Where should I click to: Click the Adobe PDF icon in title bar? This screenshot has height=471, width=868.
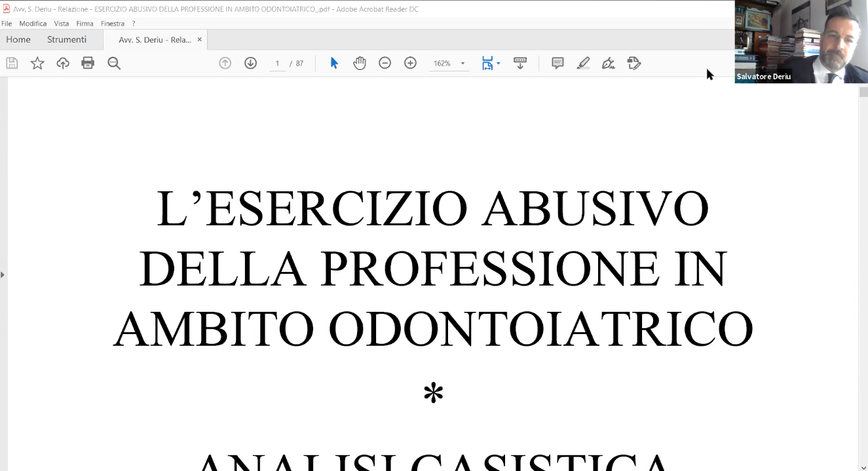pos(6,9)
